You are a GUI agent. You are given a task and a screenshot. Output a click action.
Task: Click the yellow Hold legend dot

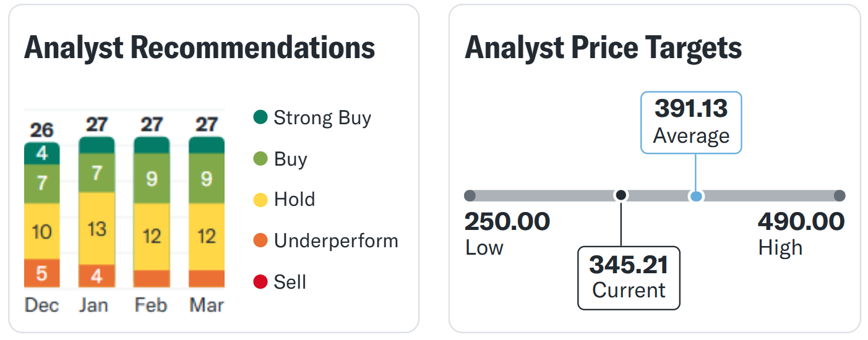pos(260,199)
